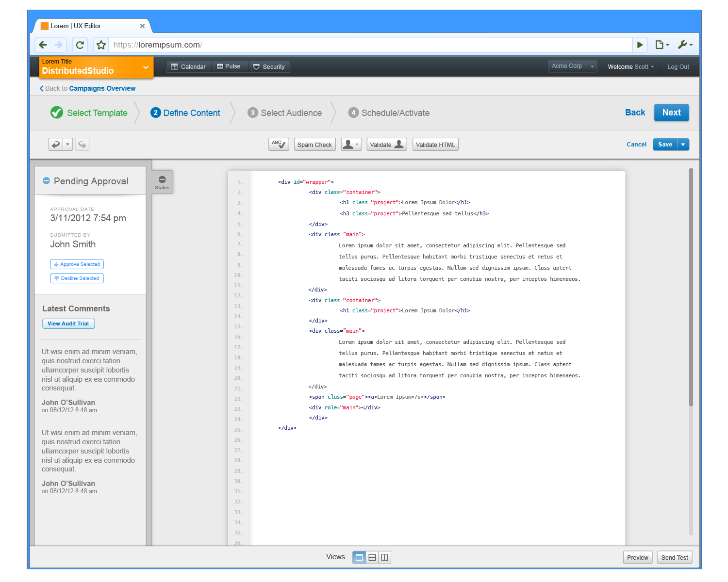Open the browser page menu icon
Viewport: 728px width, 582px height.
coord(662,45)
